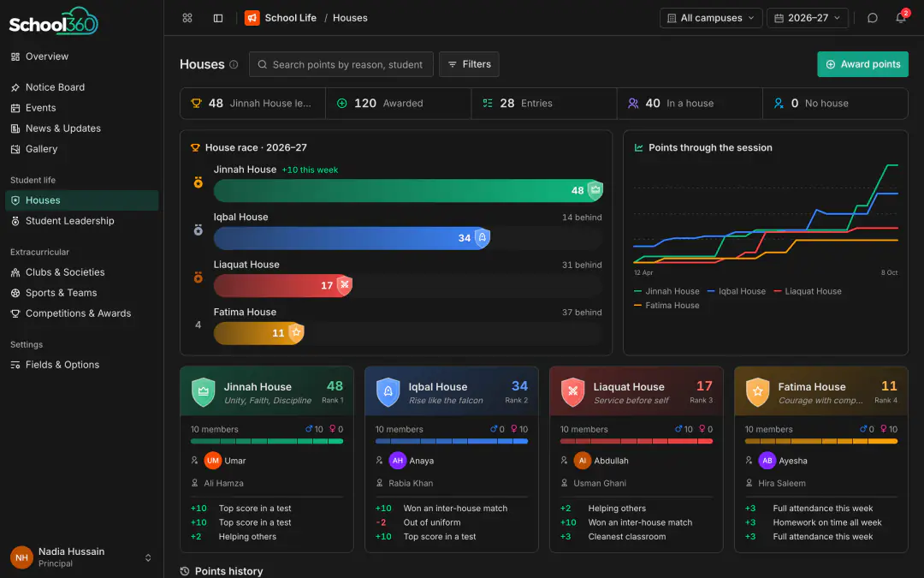Open the notifications bell
The width and height of the screenshot is (924, 578).
(x=900, y=18)
